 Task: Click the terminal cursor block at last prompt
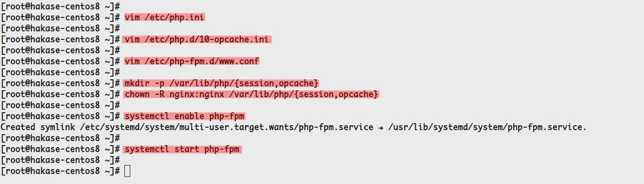point(127,172)
